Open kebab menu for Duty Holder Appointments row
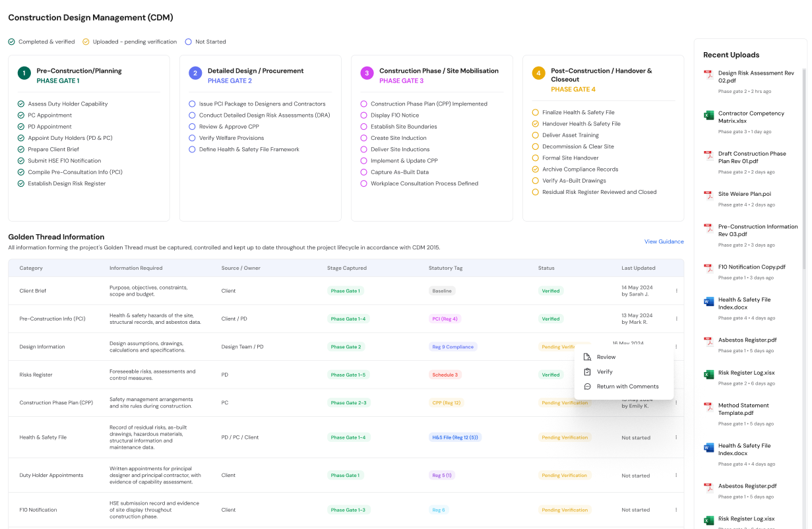The width and height of the screenshot is (812, 529). 676,476
